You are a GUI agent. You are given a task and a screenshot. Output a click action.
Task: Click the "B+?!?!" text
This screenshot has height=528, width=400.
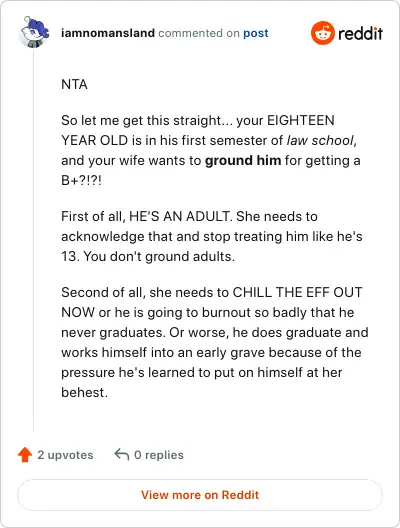81,181
